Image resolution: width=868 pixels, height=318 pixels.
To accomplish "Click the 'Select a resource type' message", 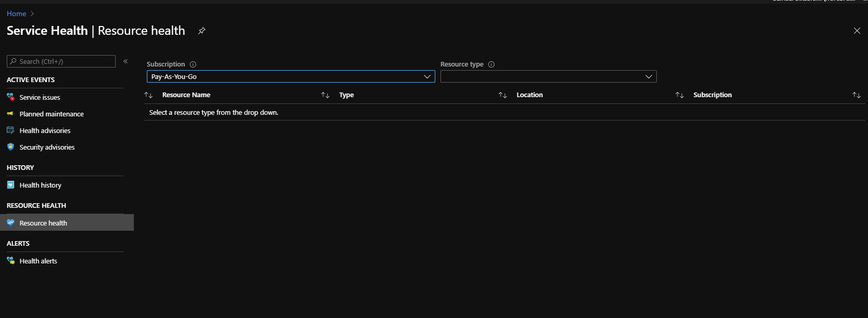I will (x=214, y=112).
